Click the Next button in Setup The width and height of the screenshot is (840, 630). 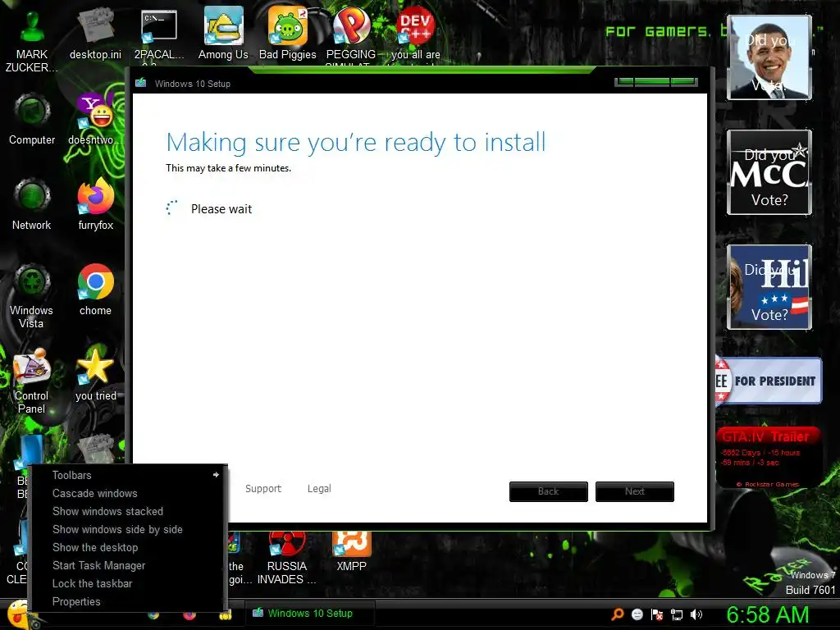(635, 491)
